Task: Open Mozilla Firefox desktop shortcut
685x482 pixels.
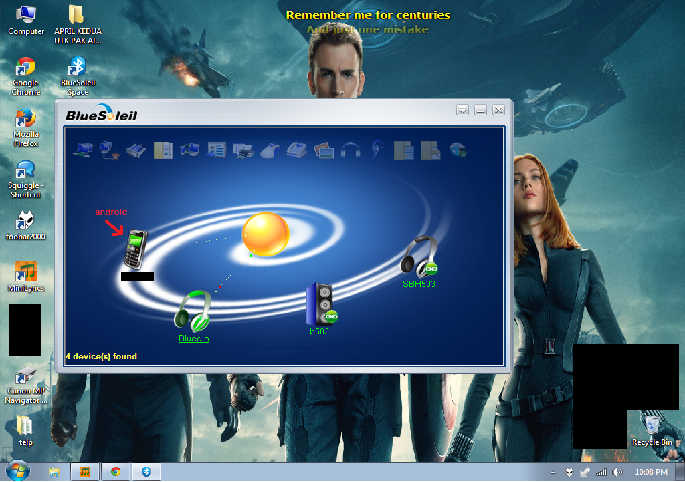Action: tap(25, 128)
